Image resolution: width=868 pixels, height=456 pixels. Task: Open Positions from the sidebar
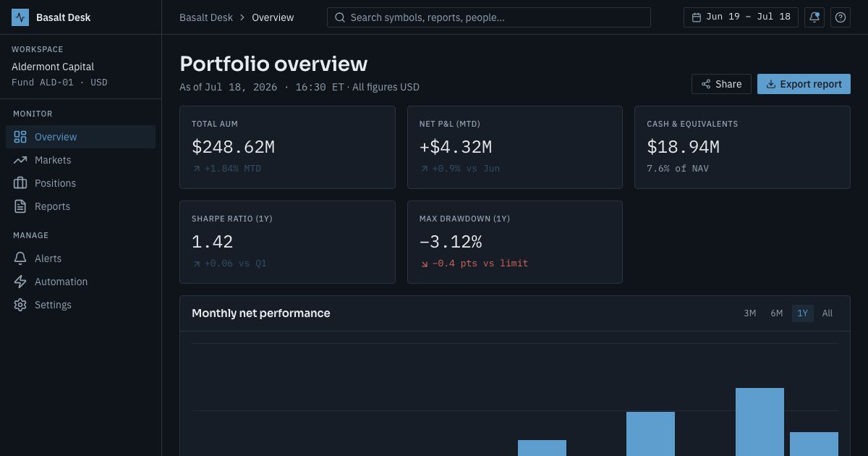pyautogui.click(x=80, y=183)
